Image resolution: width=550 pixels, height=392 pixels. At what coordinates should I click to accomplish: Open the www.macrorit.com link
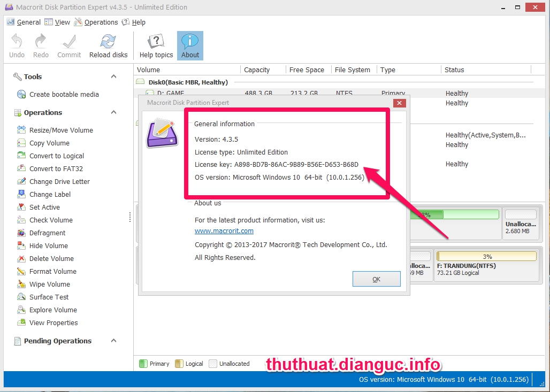(224, 230)
